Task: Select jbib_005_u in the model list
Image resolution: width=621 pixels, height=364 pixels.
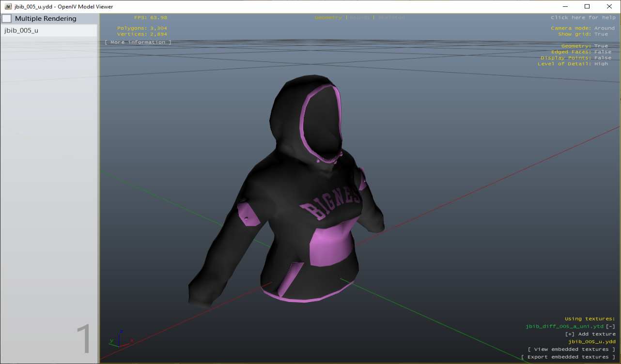Action: [21, 30]
